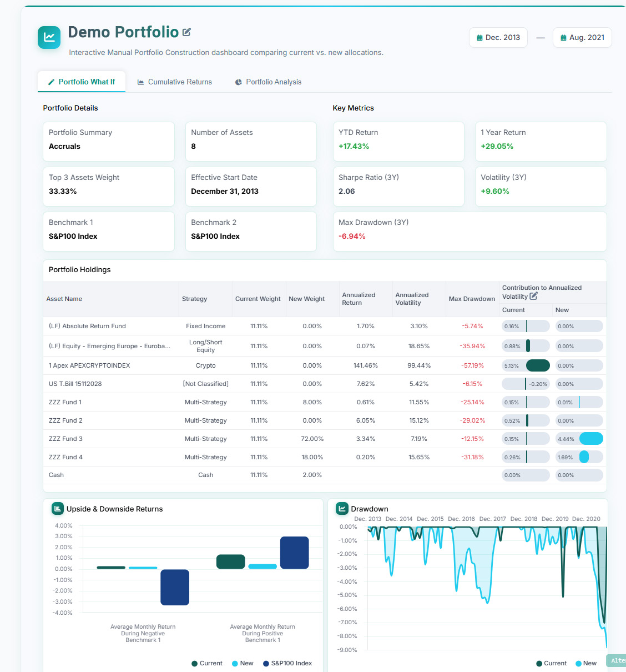Toggle New series in Drawdown legend
Screen dimensions: 626x672
(x=586, y=663)
